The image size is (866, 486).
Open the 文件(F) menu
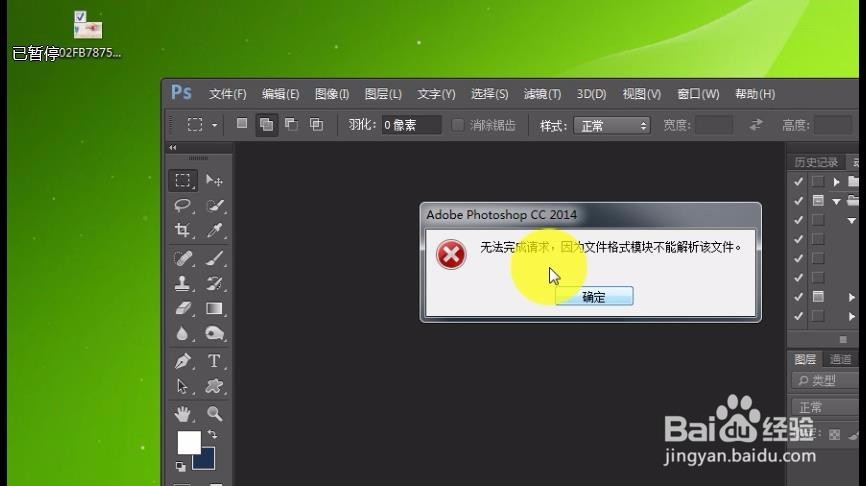point(228,94)
